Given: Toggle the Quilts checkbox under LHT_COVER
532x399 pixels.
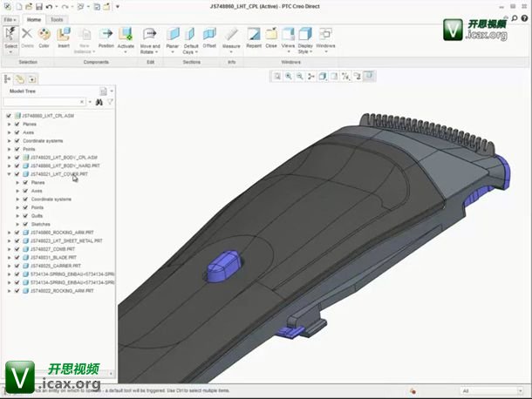Looking at the screenshot, I should click(25, 216).
